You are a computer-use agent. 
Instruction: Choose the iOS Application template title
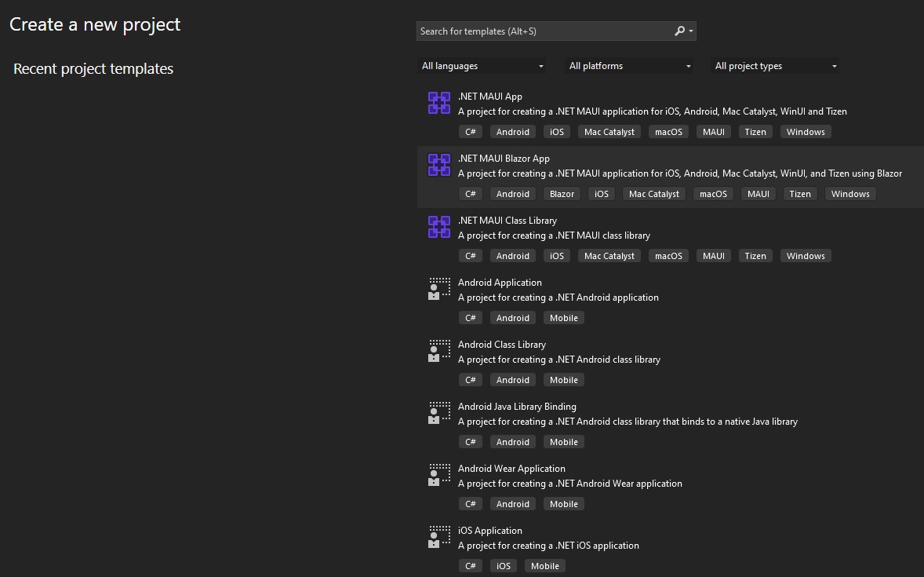click(x=490, y=531)
